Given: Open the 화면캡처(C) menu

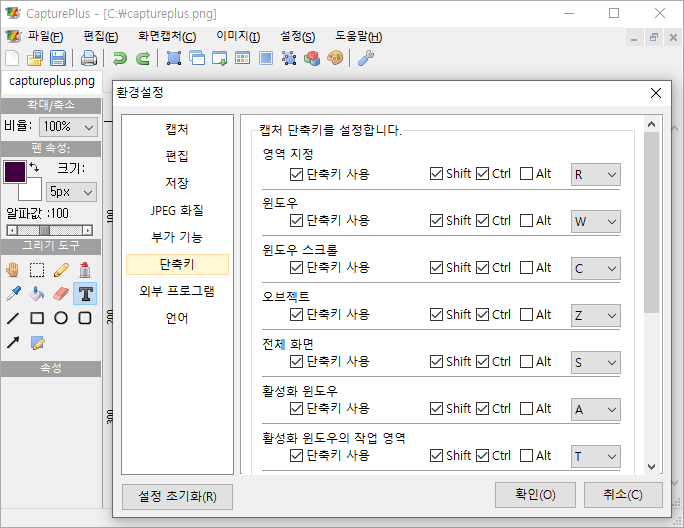Looking at the screenshot, I should pyautogui.click(x=167, y=37).
